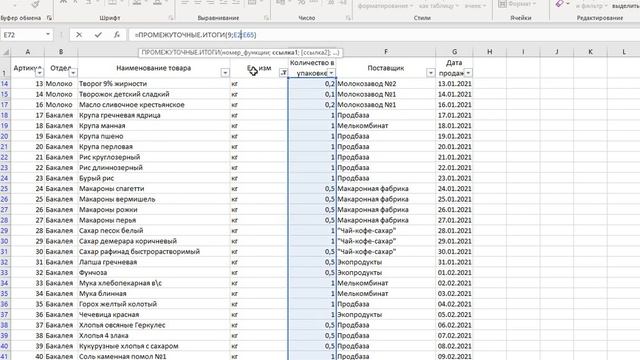Click the cell Бурый рис

153,178
